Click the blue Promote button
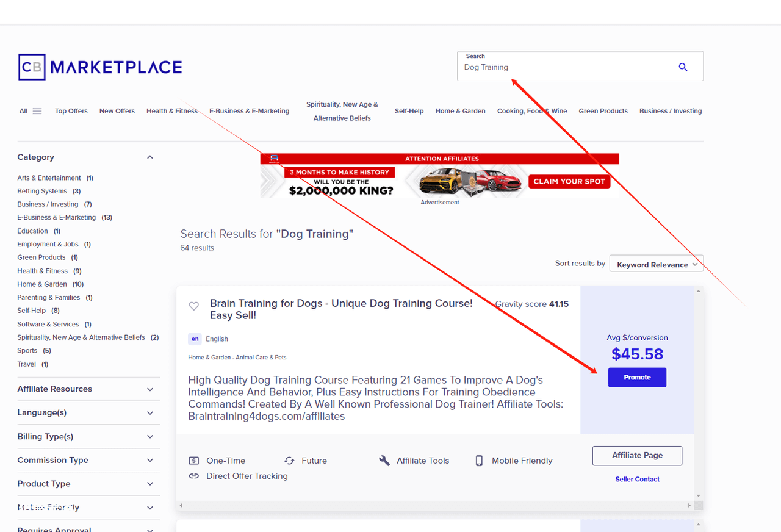781x532 pixels. pos(637,378)
